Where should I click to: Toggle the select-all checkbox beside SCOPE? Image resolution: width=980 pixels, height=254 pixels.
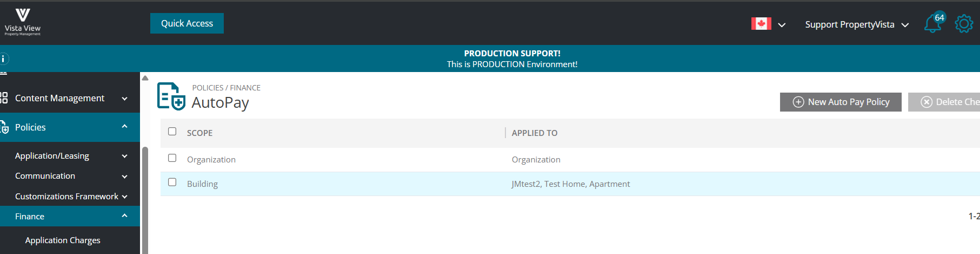pyautogui.click(x=172, y=132)
